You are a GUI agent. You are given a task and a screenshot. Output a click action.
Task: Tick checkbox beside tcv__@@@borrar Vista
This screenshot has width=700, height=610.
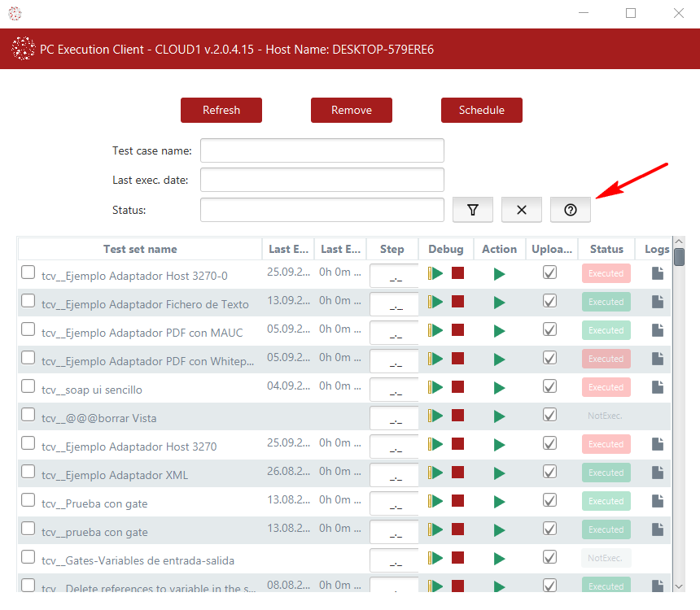28,416
